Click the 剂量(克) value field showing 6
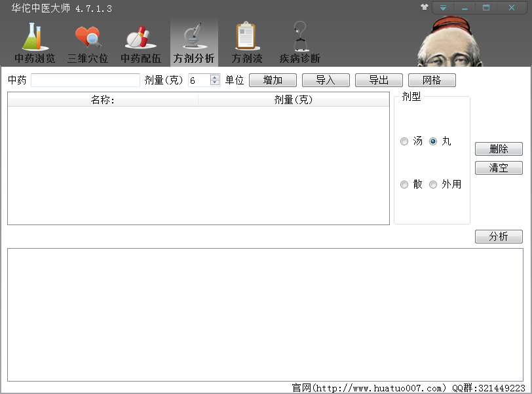The height and width of the screenshot is (394, 532). tap(199, 80)
